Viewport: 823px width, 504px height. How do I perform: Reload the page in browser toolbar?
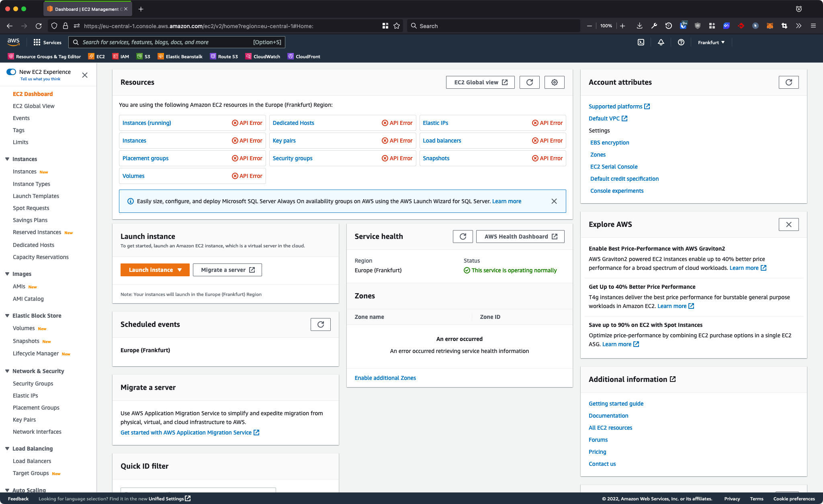39,26
